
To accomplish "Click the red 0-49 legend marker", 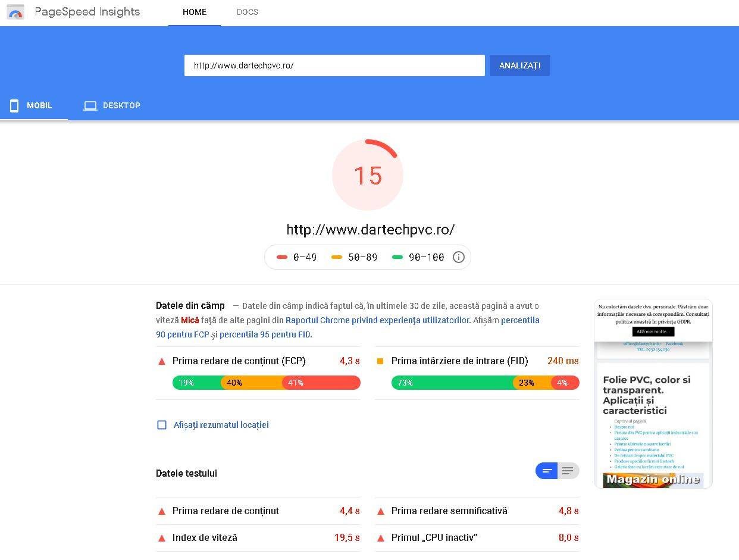I will [282, 257].
